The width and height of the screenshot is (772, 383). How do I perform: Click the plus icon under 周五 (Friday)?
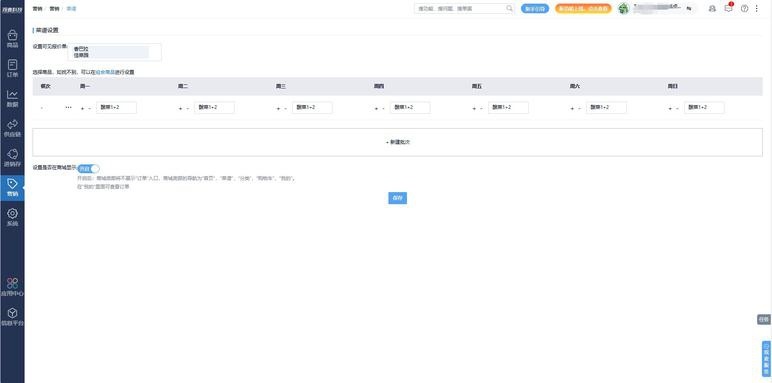(474, 108)
